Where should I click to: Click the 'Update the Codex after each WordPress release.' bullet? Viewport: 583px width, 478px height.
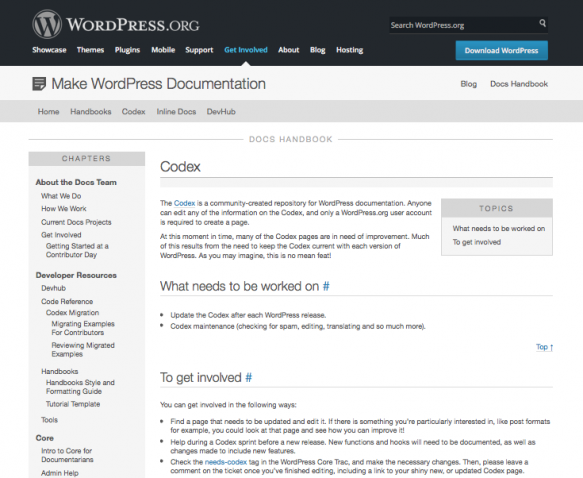[x=248, y=315]
